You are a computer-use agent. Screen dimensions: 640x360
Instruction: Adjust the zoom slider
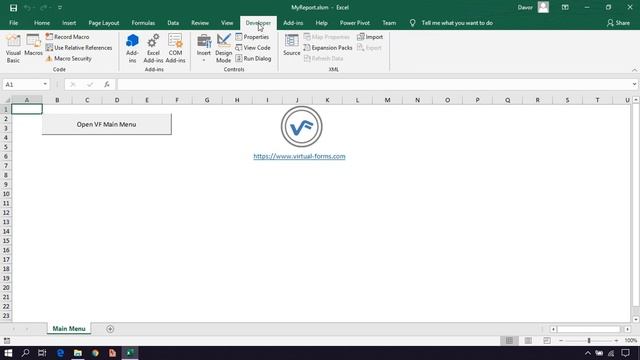[x=589, y=340]
